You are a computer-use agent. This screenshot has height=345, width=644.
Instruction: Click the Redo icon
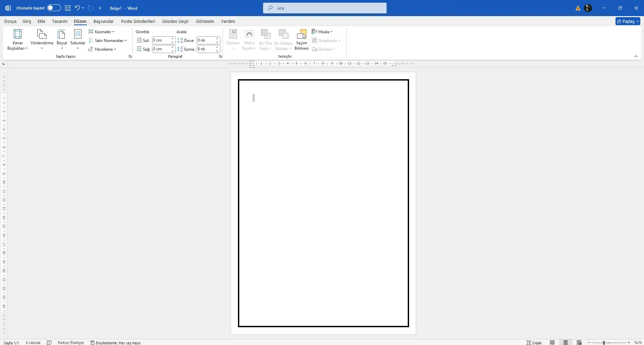(91, 8)
